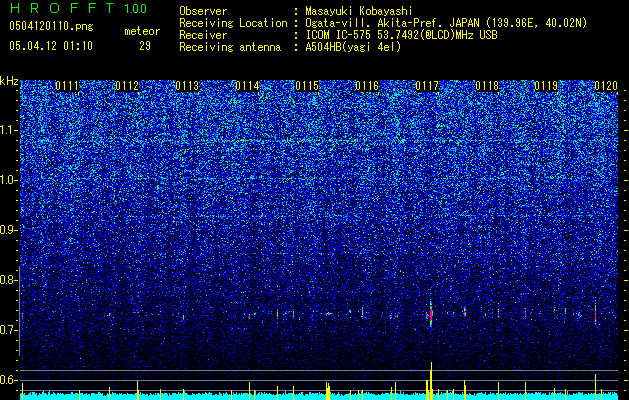Click time marker 0118 on spectrogram
This screenshot has width=629, height=400.
point(487,86)
